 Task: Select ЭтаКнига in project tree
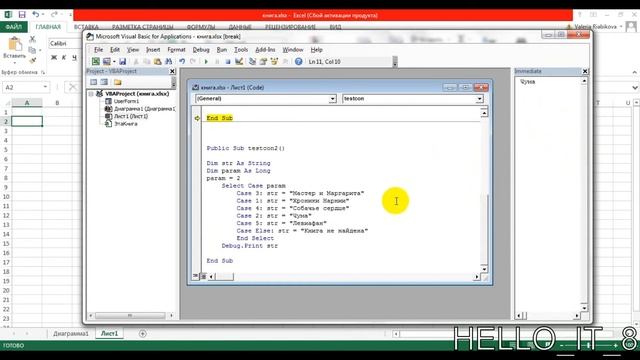pyautogui.click(x=125, y=124)
